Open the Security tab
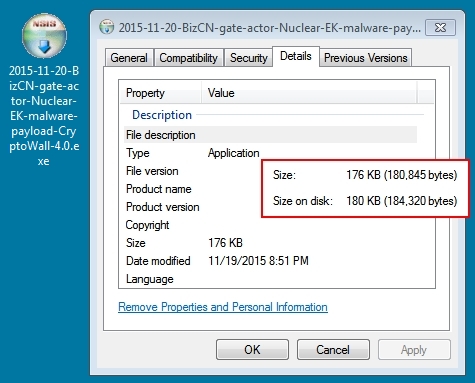475x383 pixels. tap(249, 58)
